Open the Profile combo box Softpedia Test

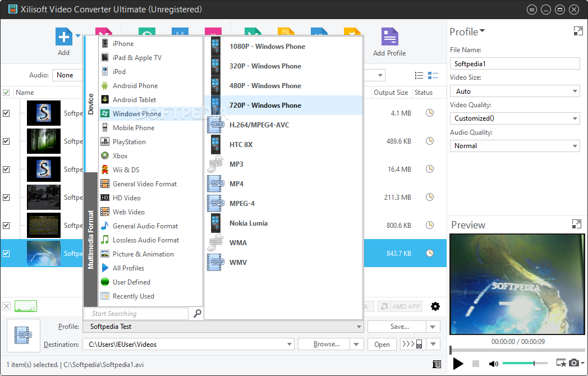tap(223, 327)
